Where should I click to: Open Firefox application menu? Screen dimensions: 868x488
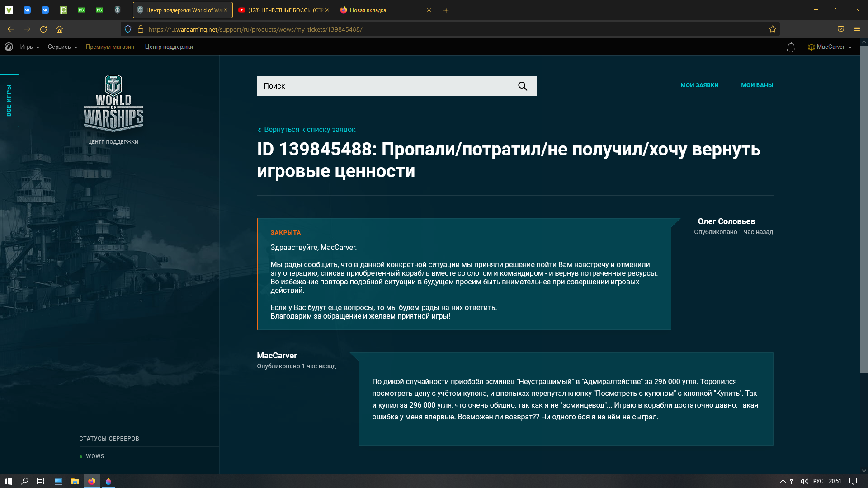(857, 29)
